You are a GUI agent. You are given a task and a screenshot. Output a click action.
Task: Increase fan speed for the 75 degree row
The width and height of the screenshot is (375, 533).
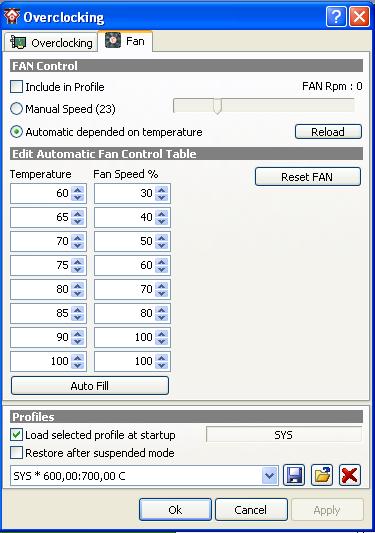point(161,262)
